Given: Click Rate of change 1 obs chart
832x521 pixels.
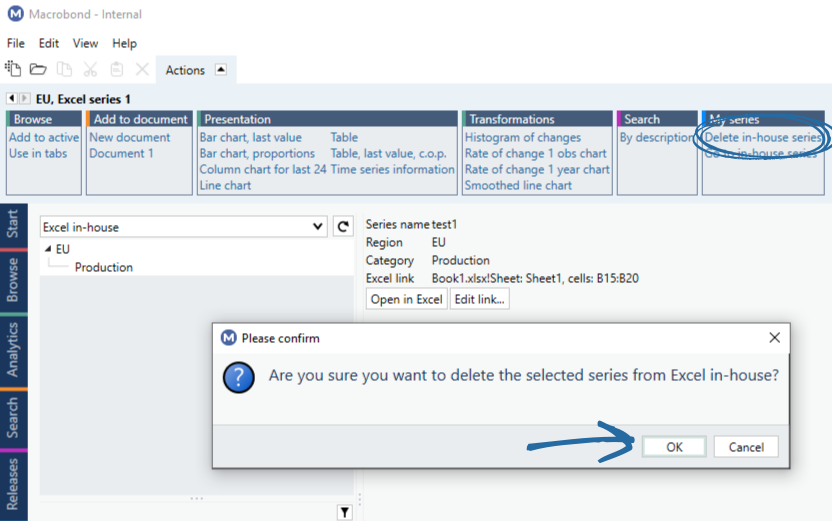Looking at the screenshot, I should click(x=535, y=153).
